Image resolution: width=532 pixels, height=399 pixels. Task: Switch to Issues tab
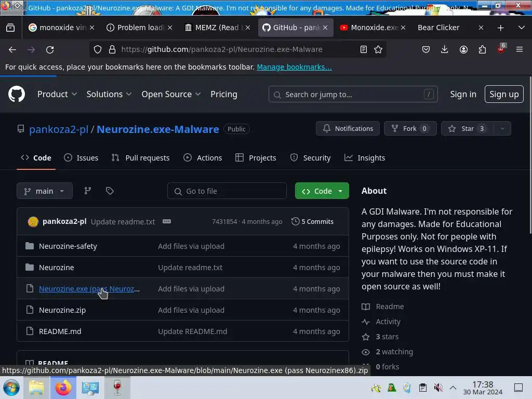(81, 158)
